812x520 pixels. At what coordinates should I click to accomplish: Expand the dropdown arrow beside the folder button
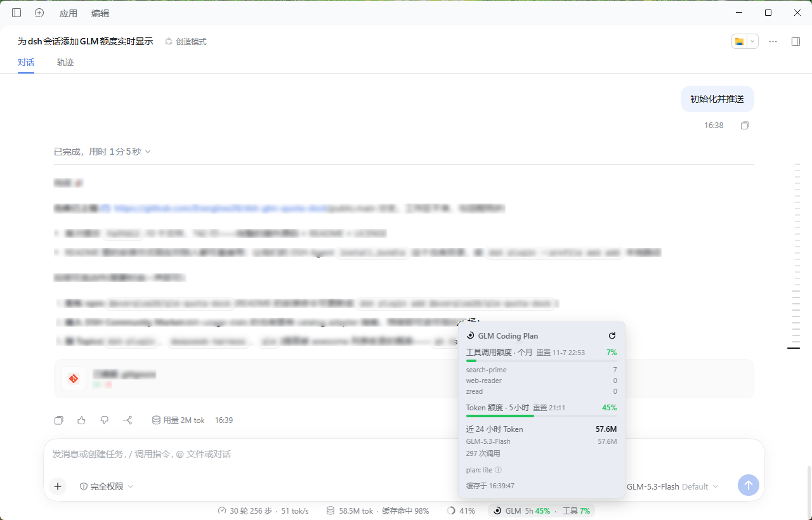click(x=752, y=41)
